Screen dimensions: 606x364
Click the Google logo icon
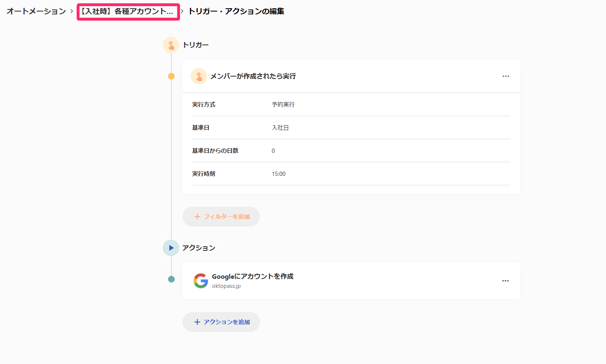point(201,281)
